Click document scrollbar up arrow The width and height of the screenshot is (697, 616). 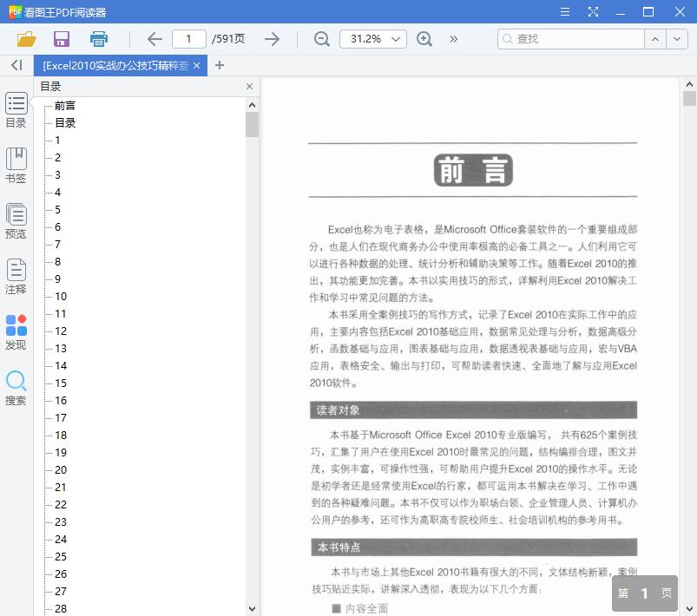click(689, 84)
